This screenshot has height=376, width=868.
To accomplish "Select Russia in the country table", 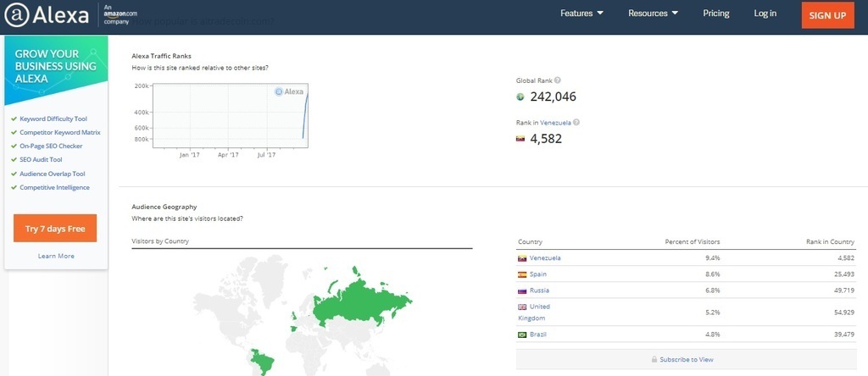I will click(x=539, y=290).
